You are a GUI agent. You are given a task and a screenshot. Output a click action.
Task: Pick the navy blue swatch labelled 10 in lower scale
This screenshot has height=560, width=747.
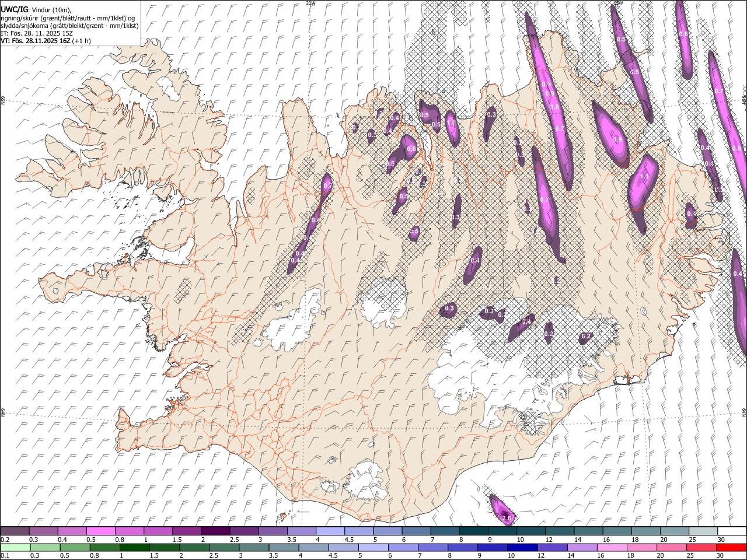pyautogui.click(x=522, y=548)
